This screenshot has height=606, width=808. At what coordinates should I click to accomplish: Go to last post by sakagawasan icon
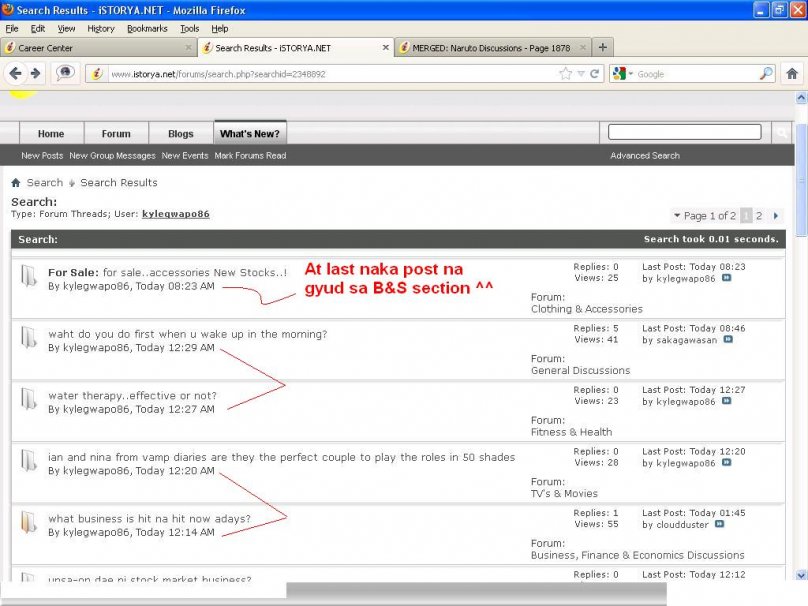(728, 340)
